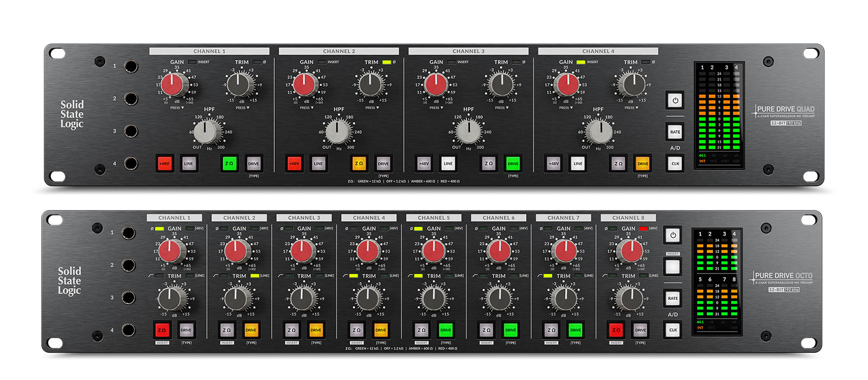Click the RATE button on the Quad unit
This screenshot has height=380, width=868.
pos(675,132)
